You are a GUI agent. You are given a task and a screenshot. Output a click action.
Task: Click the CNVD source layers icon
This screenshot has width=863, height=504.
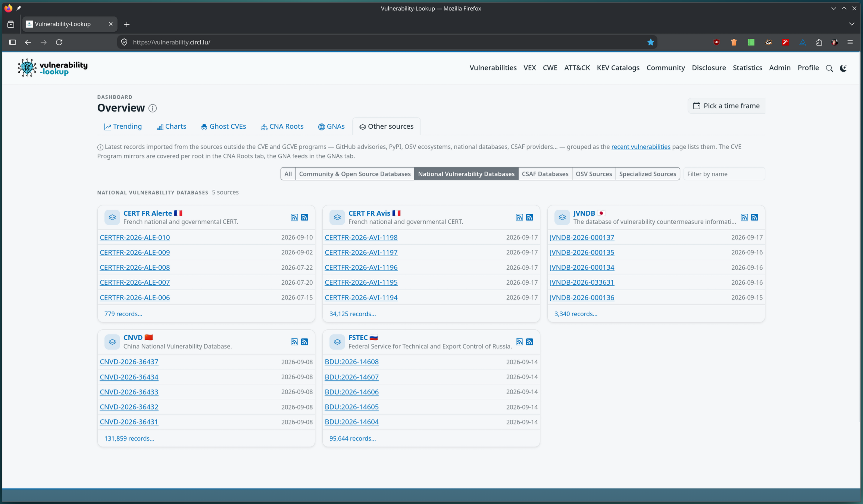(112, 342)
